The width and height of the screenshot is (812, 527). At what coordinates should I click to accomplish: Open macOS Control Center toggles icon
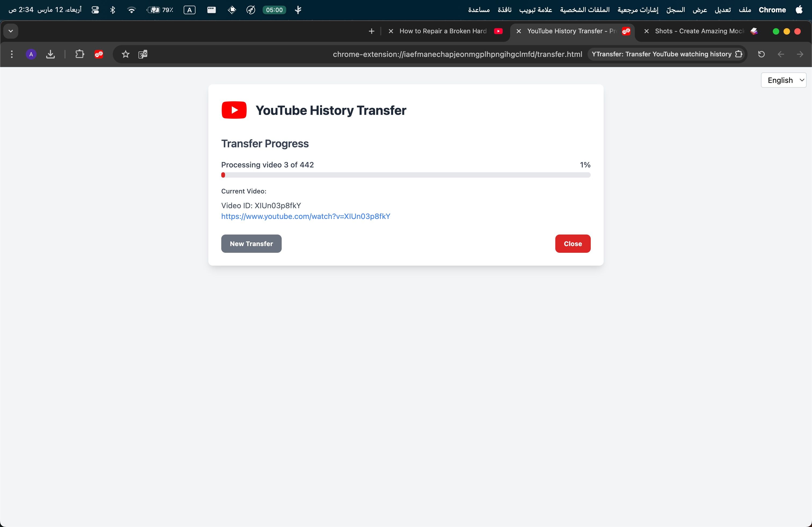click(95, 10)
